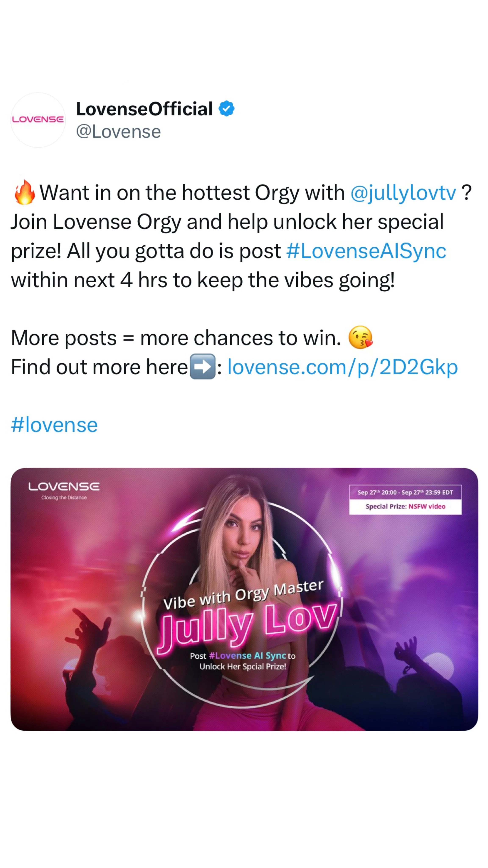Open the lovense.com/p/2D2Gkp link

point(342,367)
